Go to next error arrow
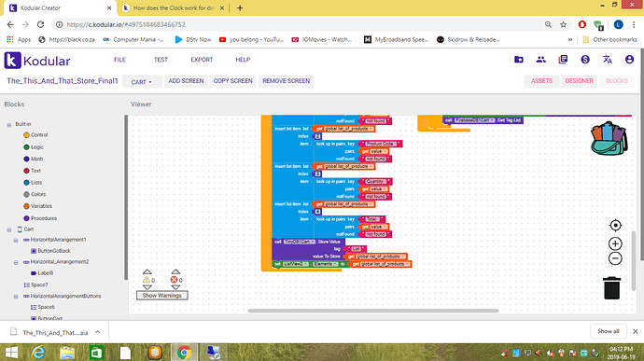Image resolution: width=644 pixels, height=361 pixels. tap(175, 287)
